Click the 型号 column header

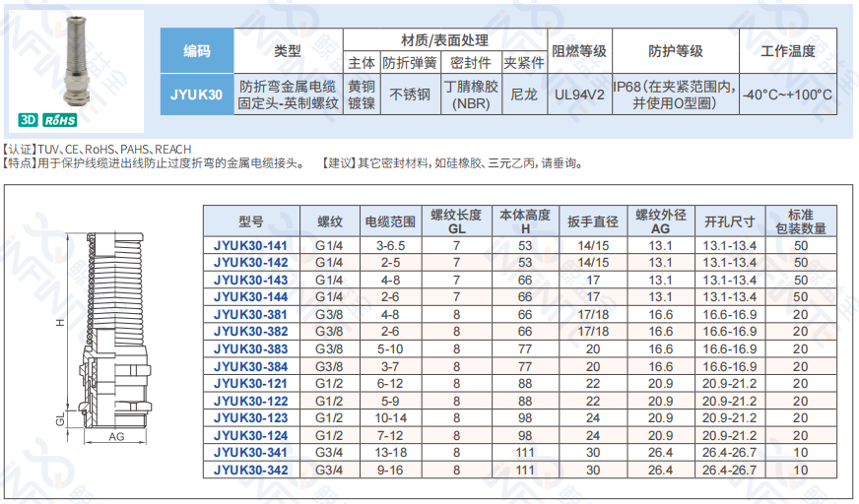251,221
